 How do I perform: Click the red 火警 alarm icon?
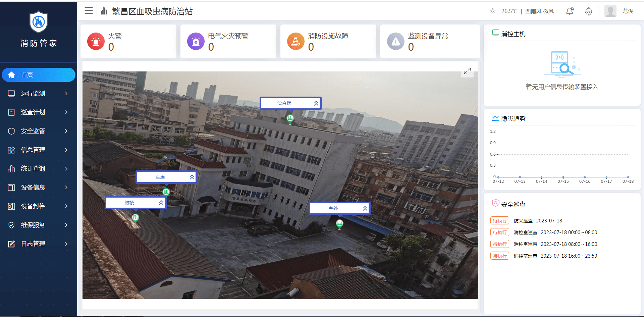click(x=96, y=41)
